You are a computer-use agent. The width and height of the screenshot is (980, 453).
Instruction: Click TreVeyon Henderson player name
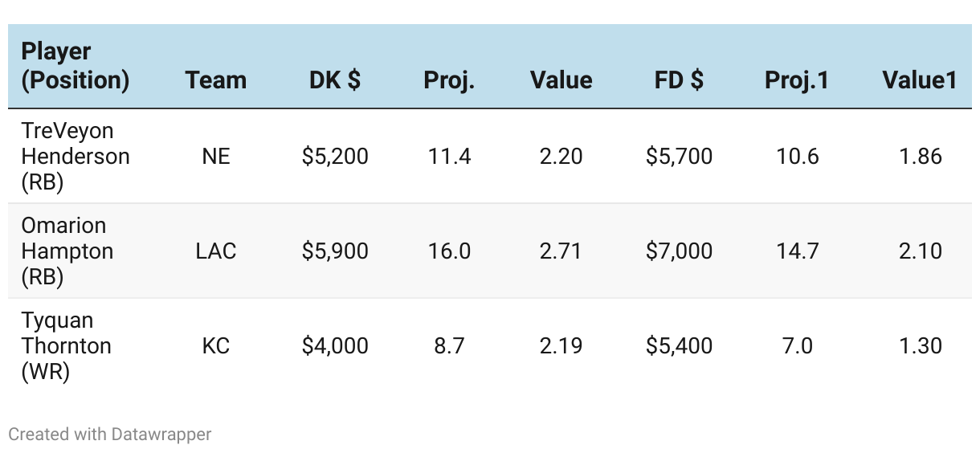pos(75,156)
